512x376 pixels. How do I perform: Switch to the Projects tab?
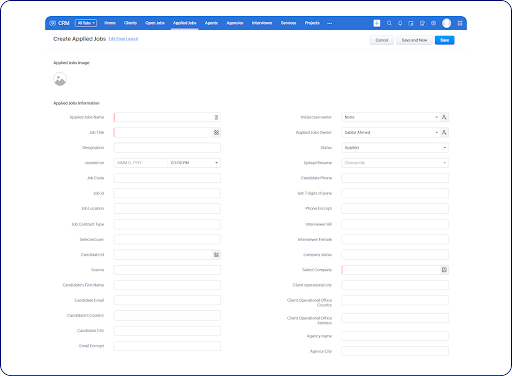click(x=312, y=23)
